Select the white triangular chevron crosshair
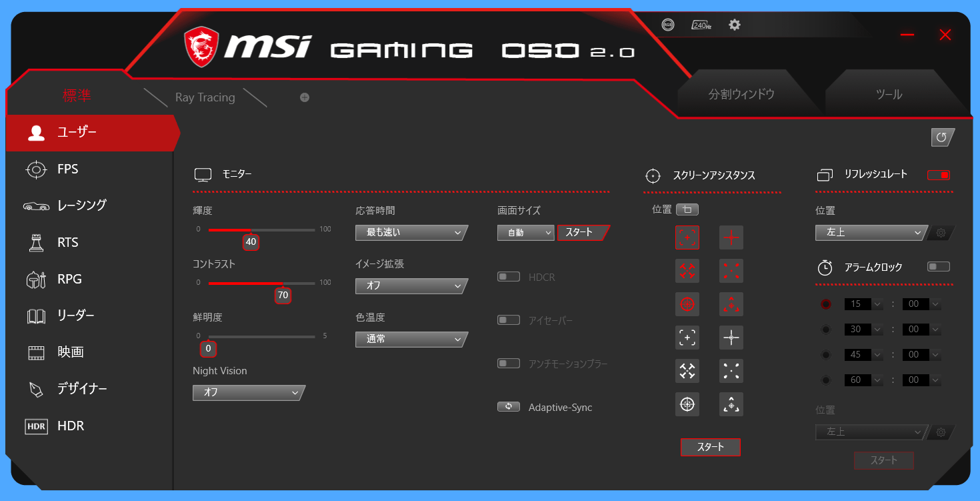Image resolution: width=980 pixels, height=501 pixels. pyautogui.click(x=731, y=404)
